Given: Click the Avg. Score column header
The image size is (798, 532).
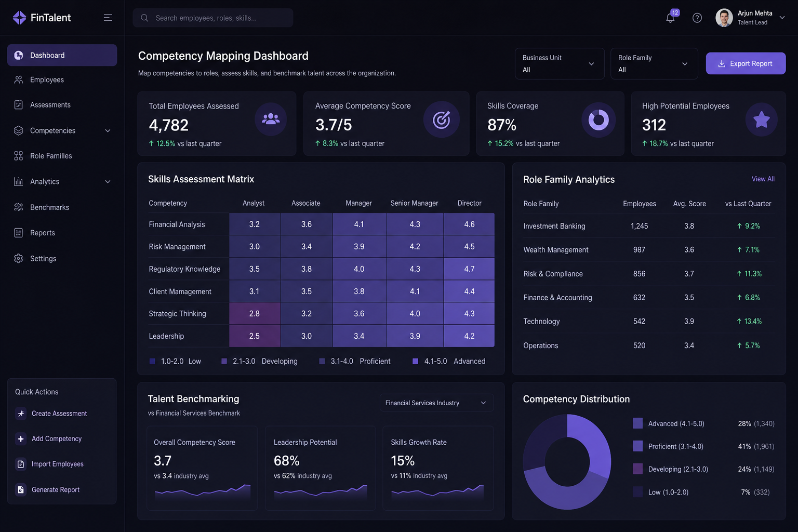Looking at the screenshot, I should coord(689,204).
